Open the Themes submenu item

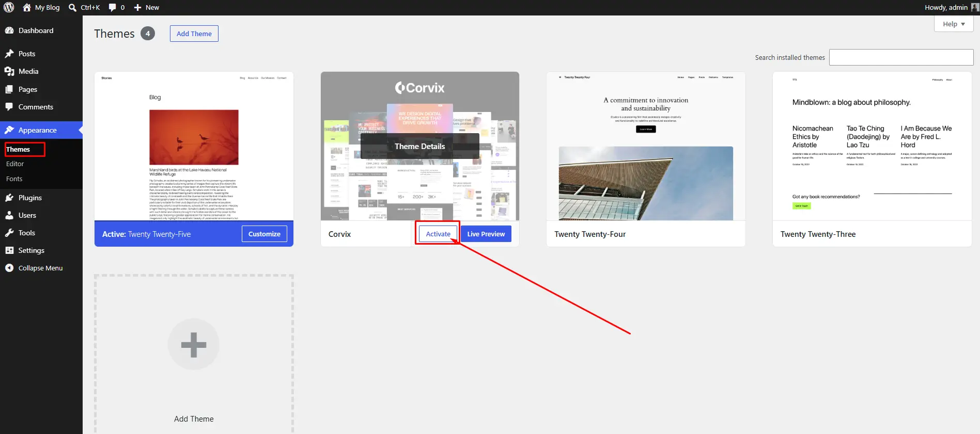point(18,149)
